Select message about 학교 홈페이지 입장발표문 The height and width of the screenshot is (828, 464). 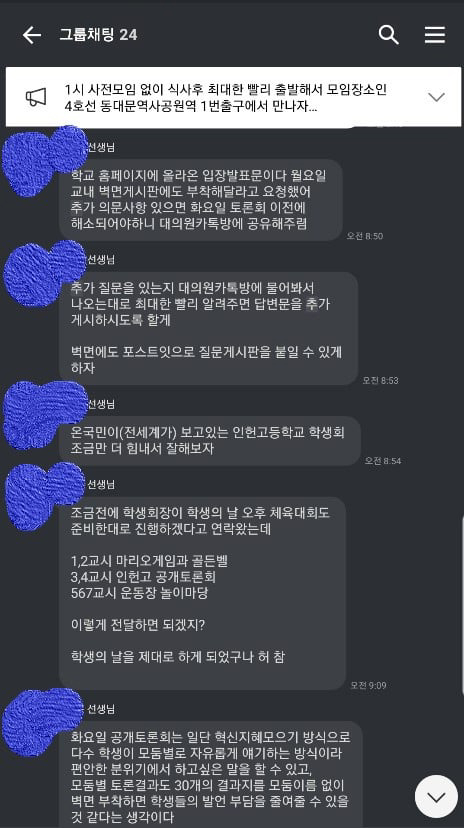201,200
